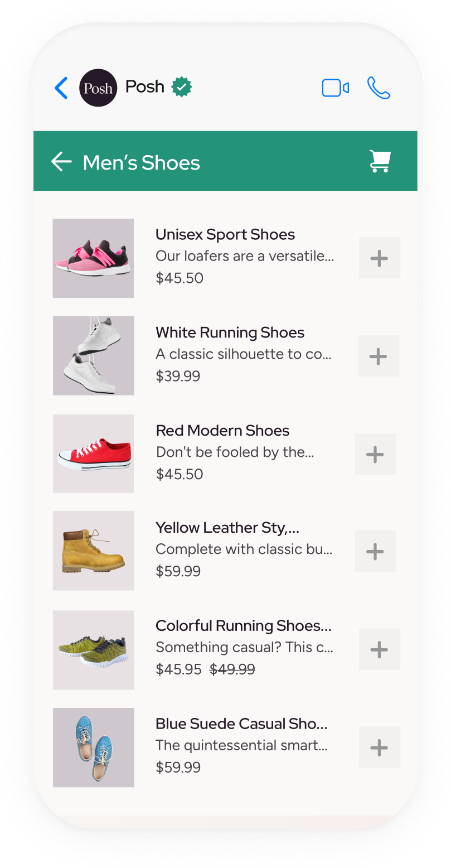The height and width of the screenshot is (868, 451).
Task: Open the Colorful Running Shoes product title
Action: (243, 626)
